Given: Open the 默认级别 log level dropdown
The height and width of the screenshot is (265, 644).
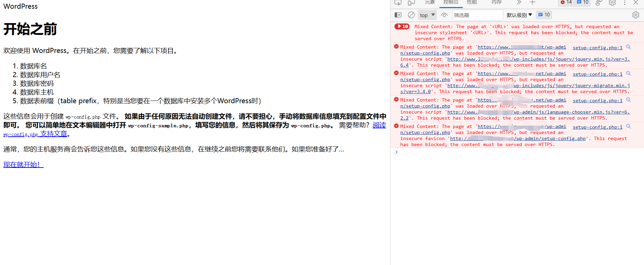Looking at the screenshot, I should coord(519,15).
